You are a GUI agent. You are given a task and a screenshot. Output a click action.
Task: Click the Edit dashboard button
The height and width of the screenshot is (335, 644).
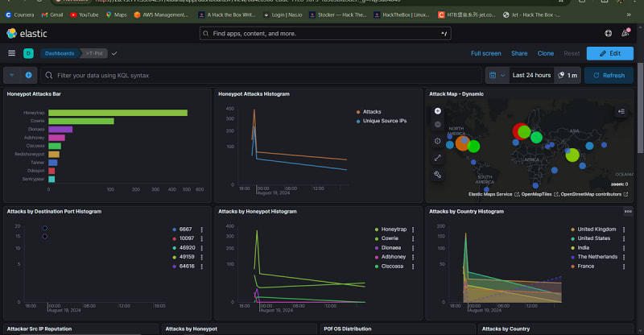click(609, 53)
